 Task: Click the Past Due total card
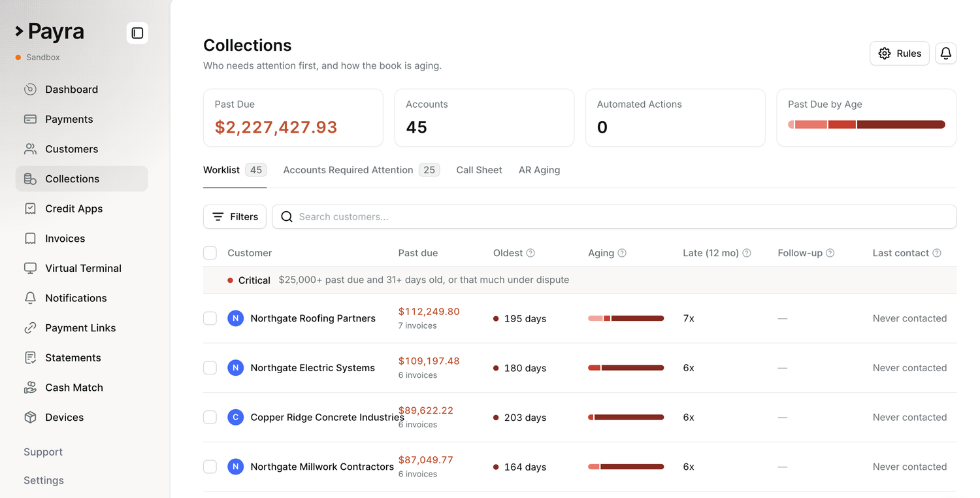pos(293,118)
